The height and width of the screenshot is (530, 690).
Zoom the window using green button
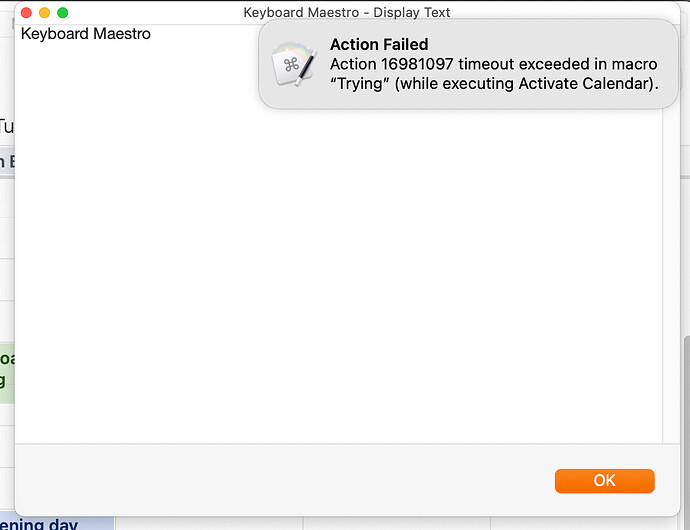(x=63, y=13)
